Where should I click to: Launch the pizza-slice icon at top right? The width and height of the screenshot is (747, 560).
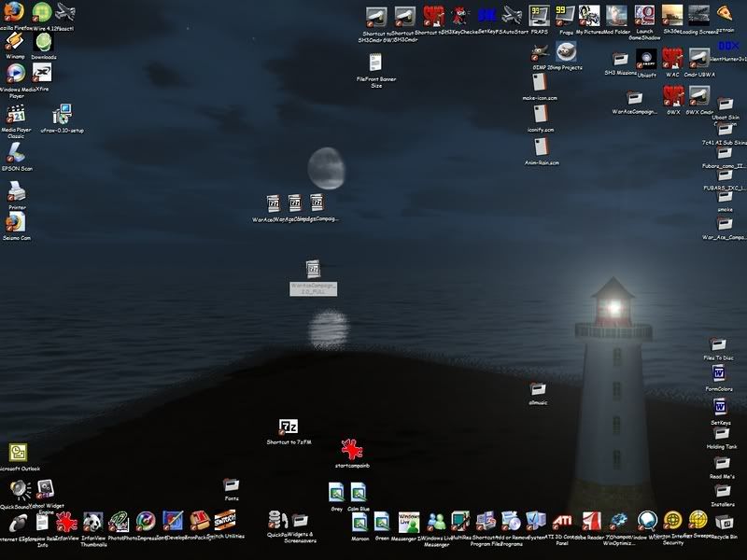pos(725,13)
